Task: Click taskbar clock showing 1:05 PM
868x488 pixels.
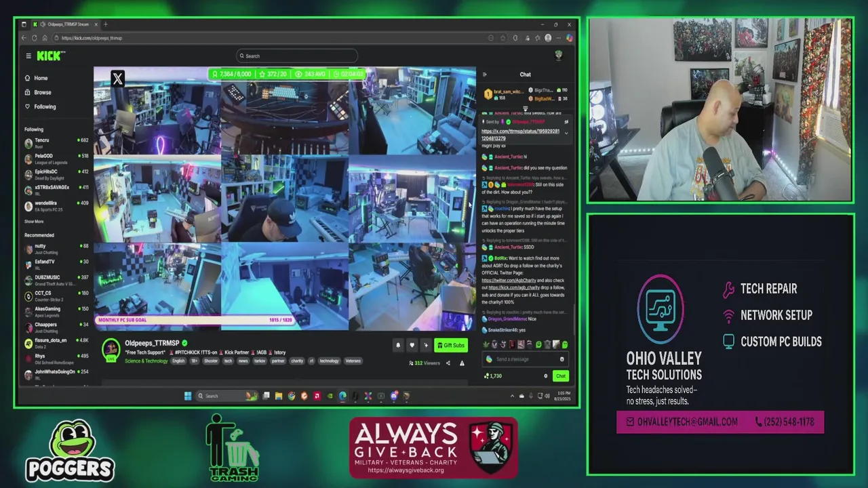Action: [x=562, y=396]
